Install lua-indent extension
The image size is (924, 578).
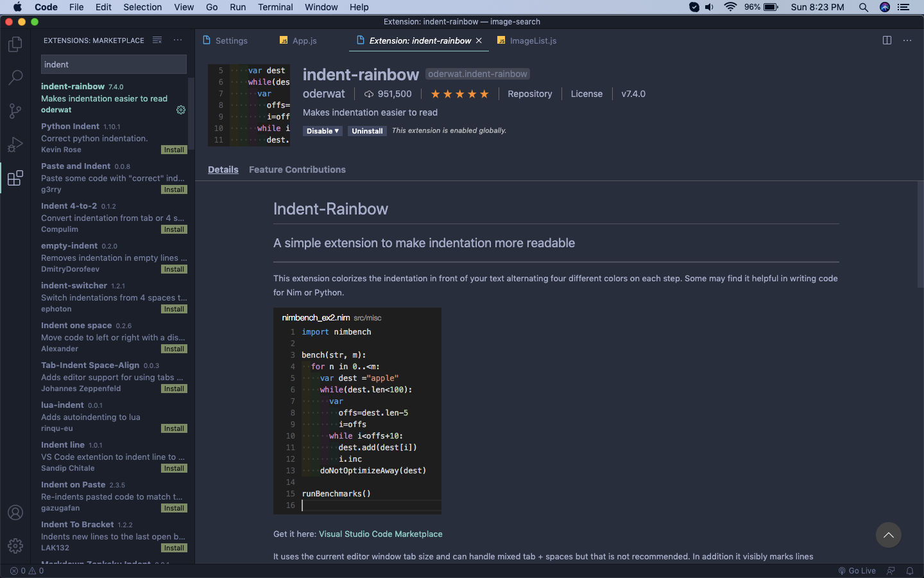coord(174,428)
